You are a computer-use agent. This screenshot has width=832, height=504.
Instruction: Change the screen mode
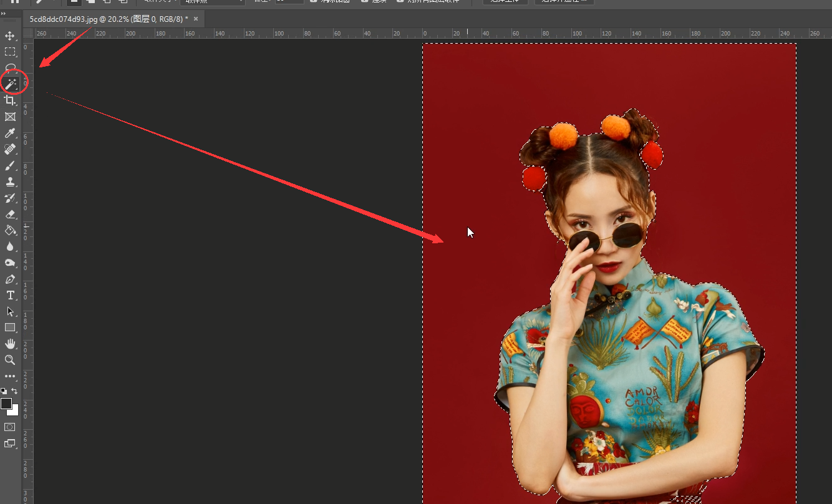pyautogui.click(x=10, y=443)
